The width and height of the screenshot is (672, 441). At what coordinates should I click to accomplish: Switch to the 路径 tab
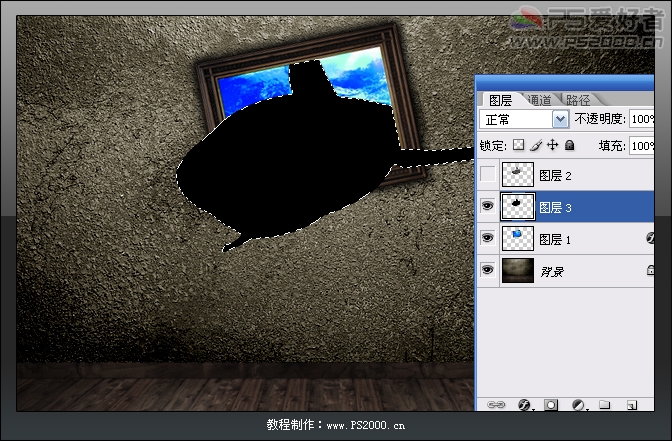click(x=578, y=100)
